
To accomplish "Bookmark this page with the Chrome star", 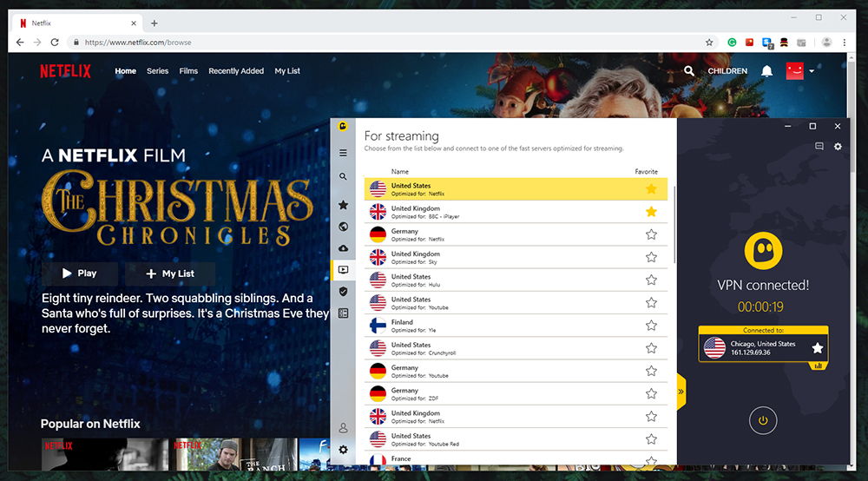I will pyautogui.click(x=709, y=42).
